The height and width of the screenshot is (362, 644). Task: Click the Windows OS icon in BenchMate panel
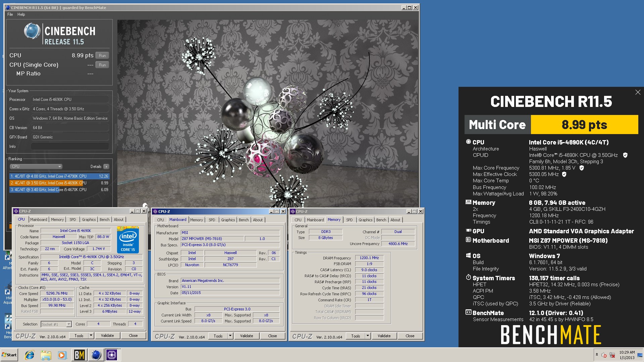pyautogui.click(x=468, y=255)
